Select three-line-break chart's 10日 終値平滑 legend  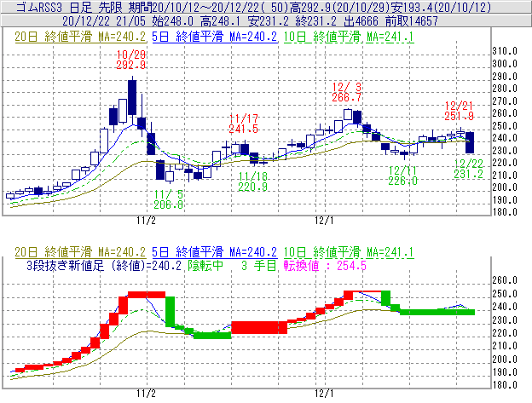coord(349,252)
